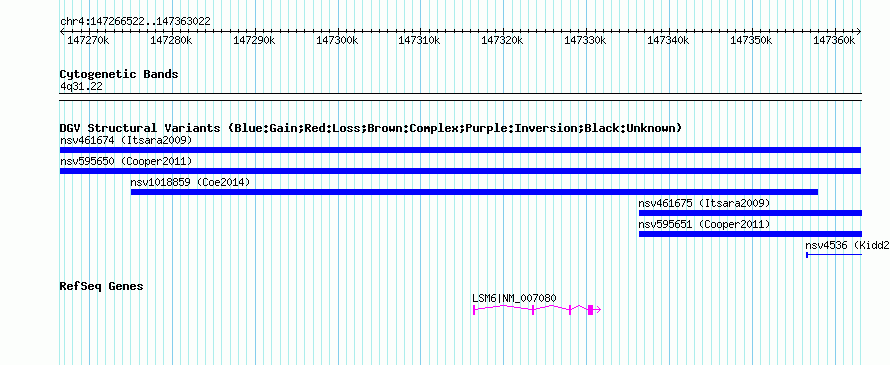Select the nsv461675 (Itsara2009) variant bar
Screen dimensions: 890x365
750,213
